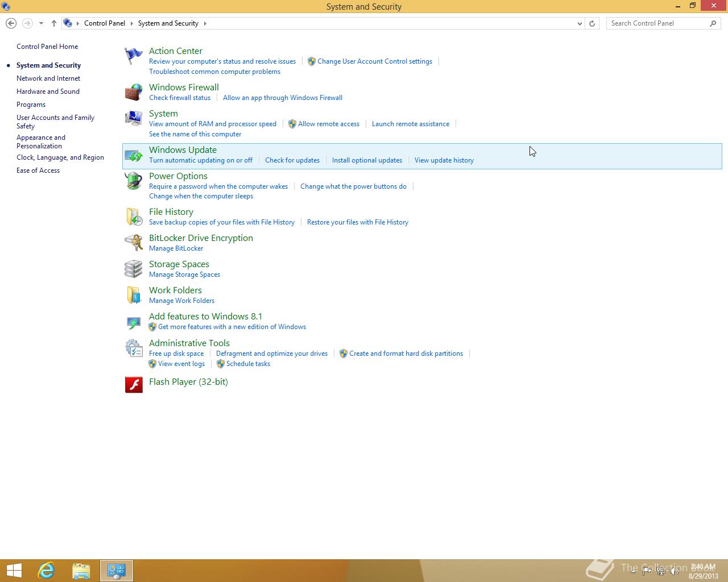
Task: Click Change what the power buttons do
Action: pos(353,186)
